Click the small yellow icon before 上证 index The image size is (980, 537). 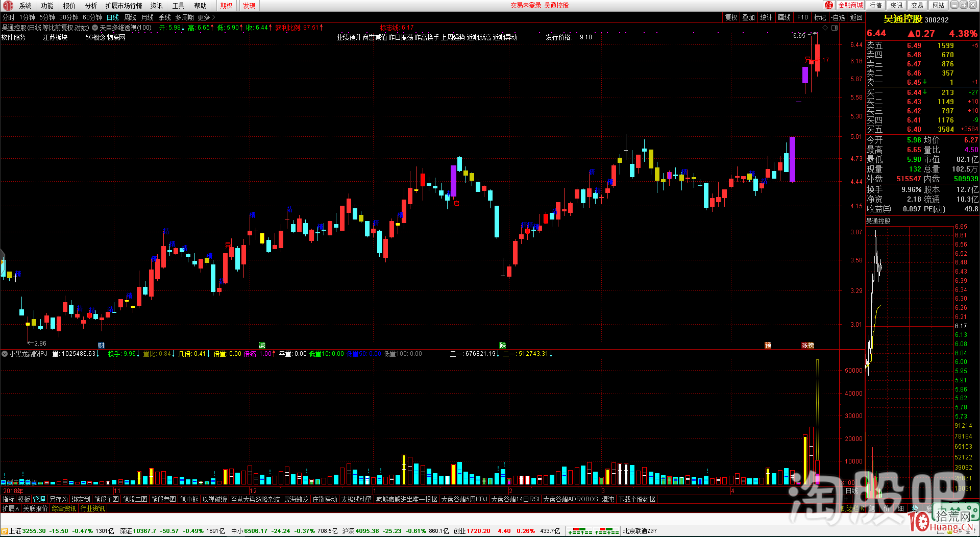(x=5, y=531)
